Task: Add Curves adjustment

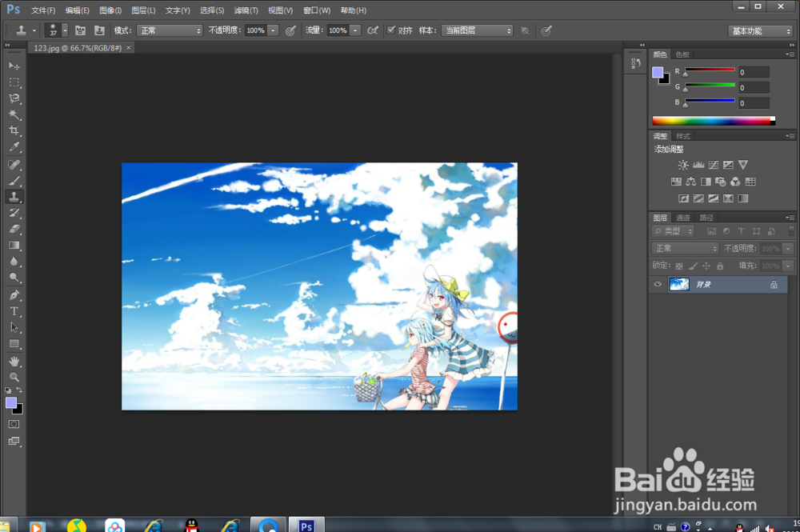Action: click(x=714, y=165)
